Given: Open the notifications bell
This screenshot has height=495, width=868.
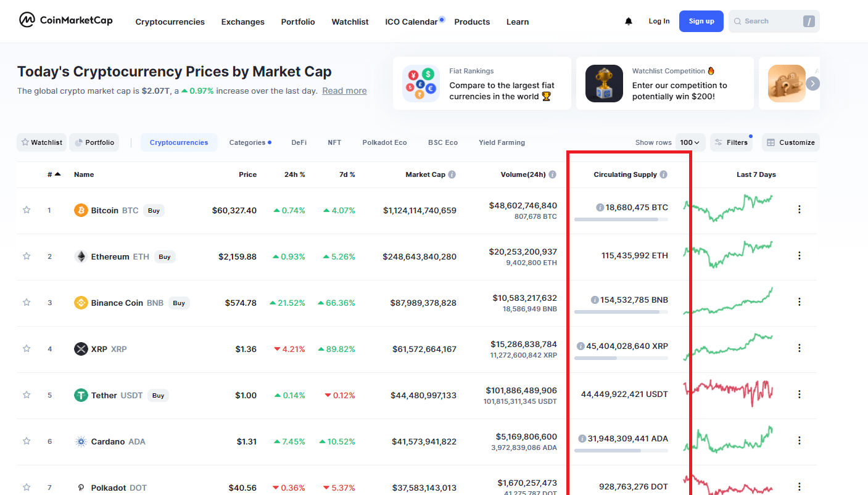Looking at the screenshot, I should coord(629,21).
